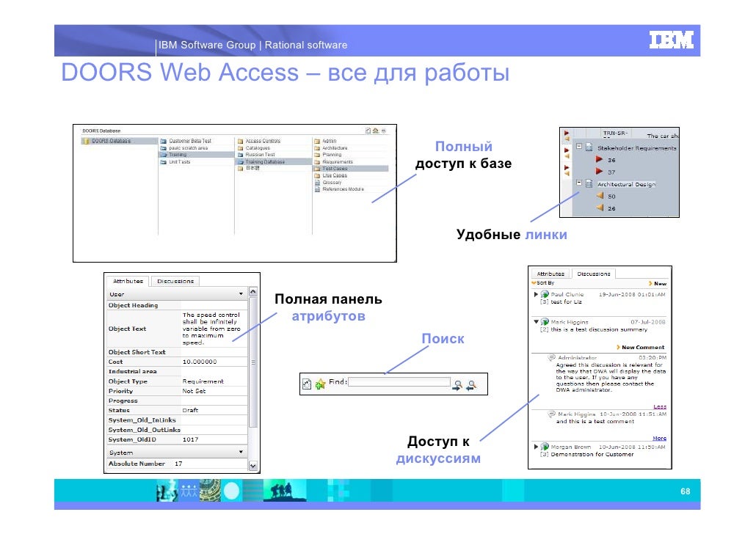Click the yellow DOORS Database root icon
The height and width of the screenshot is (534, 756).
(86, 142)
